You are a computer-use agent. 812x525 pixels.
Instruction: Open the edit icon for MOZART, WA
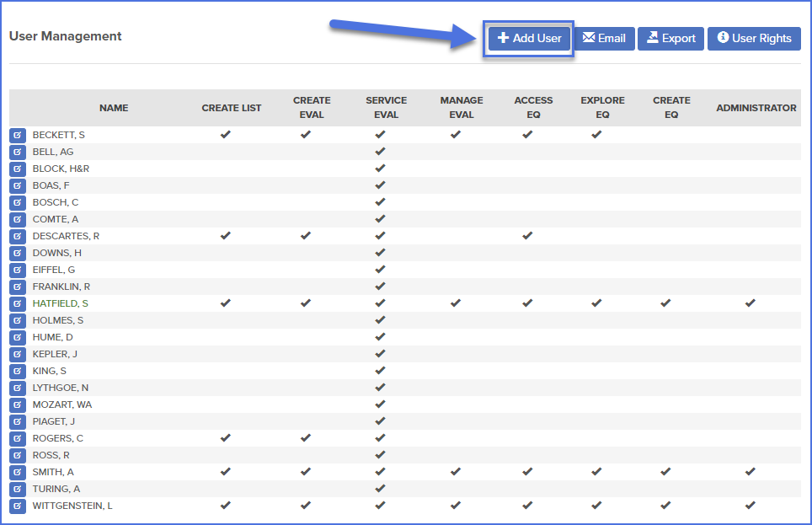tap(18, 404)
